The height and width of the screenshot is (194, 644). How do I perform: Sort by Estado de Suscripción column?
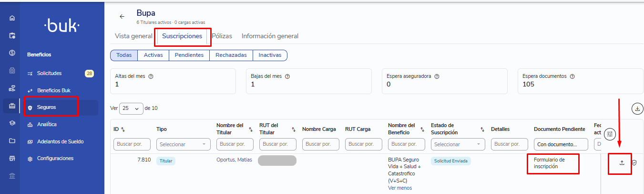(482, 129)
